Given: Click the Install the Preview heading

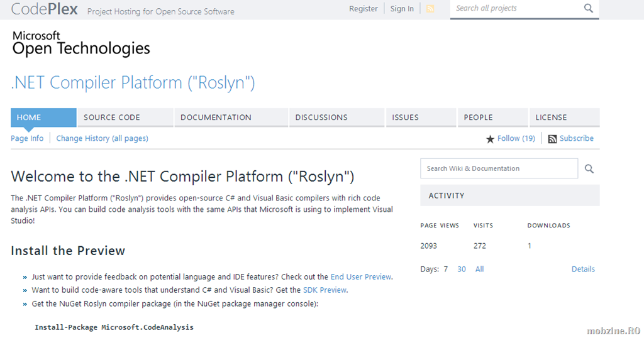Looking at the screenshot, I should point(68,251).
